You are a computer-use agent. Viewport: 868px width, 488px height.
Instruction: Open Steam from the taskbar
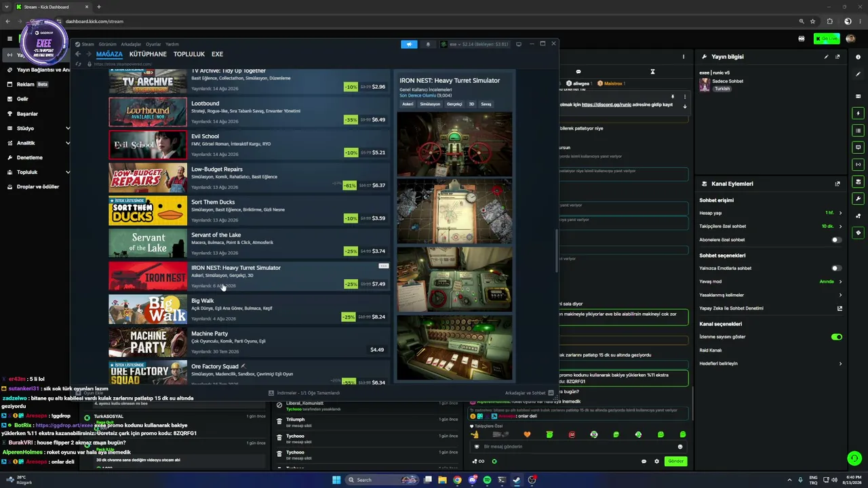517,480
